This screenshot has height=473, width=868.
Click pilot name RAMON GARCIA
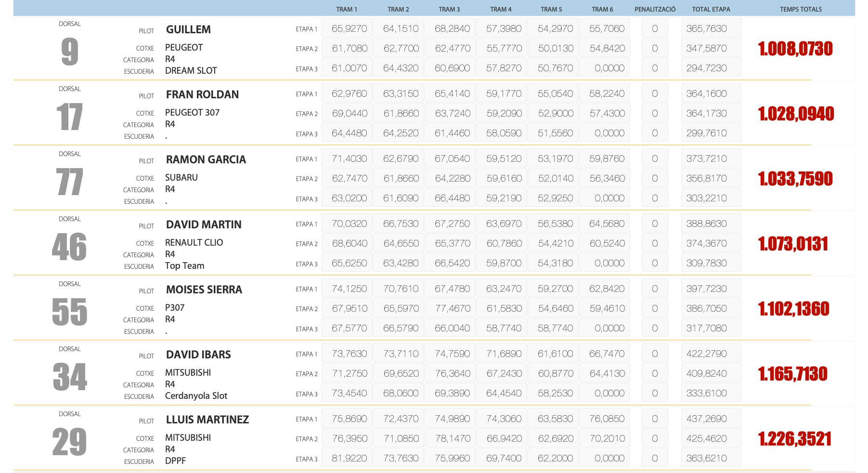click(x=206, y=159)
